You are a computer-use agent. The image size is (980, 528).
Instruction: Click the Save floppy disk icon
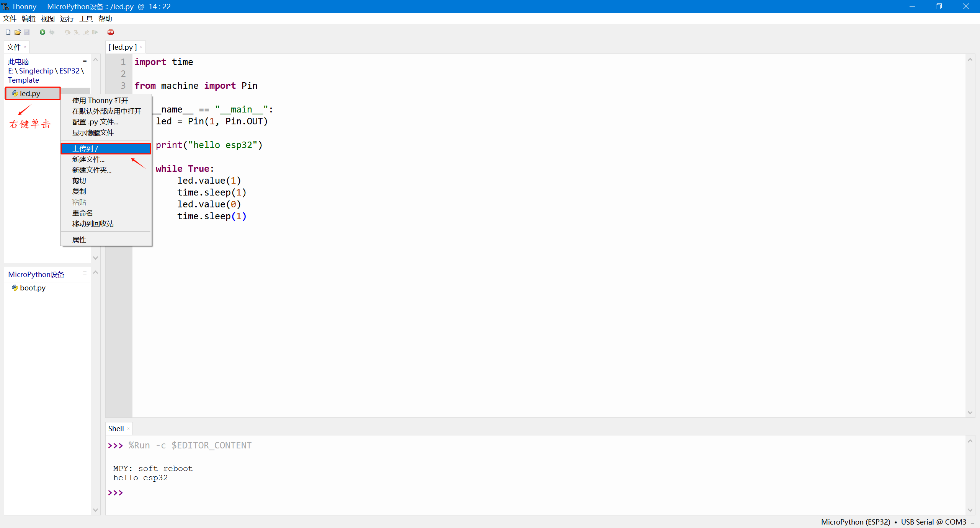coord(27,32)
